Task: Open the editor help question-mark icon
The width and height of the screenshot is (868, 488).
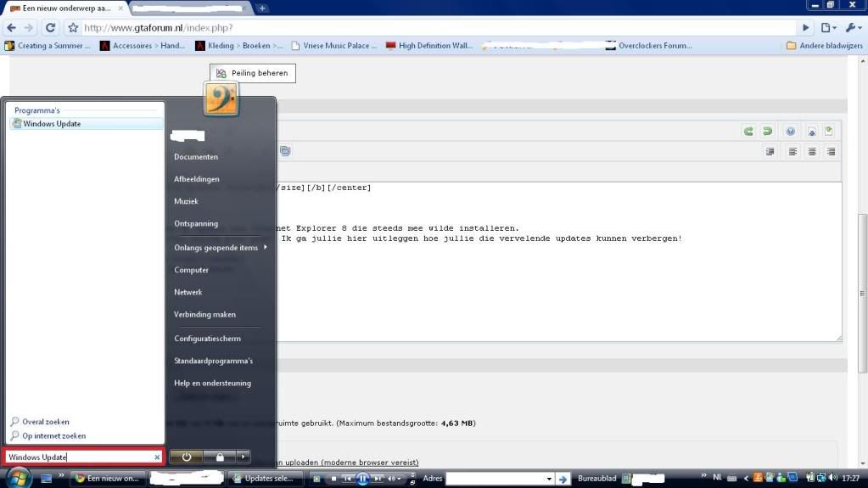Action: [x=791, y=132]
